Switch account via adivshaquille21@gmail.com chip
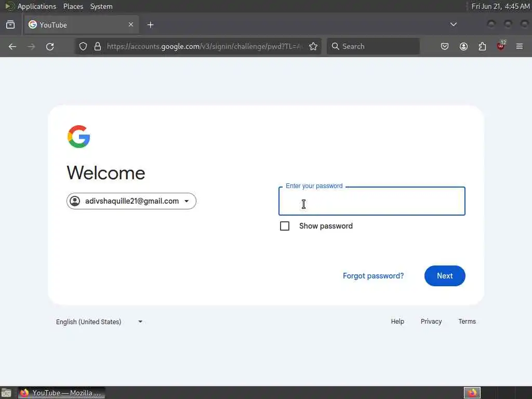 [x=131, y=201]
